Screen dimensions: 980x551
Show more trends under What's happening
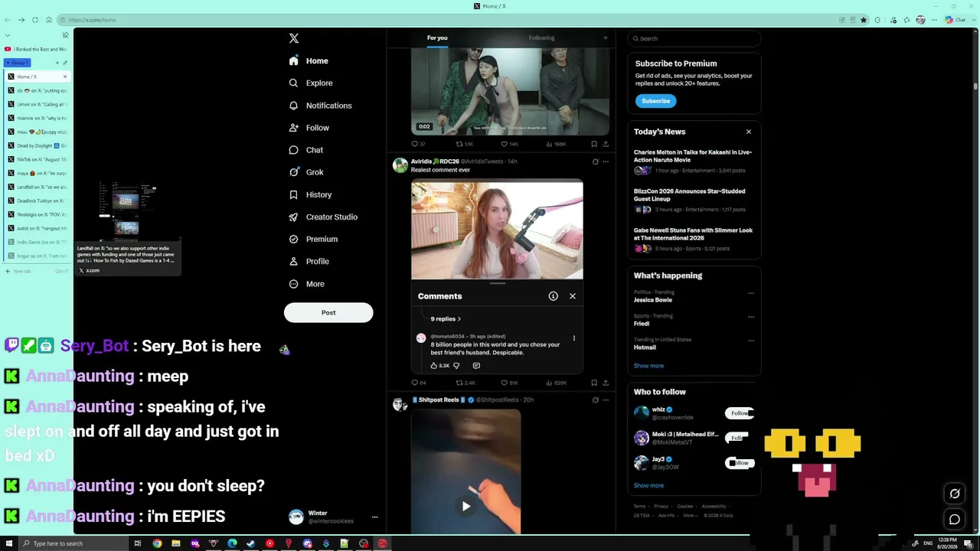click(648, 366)
